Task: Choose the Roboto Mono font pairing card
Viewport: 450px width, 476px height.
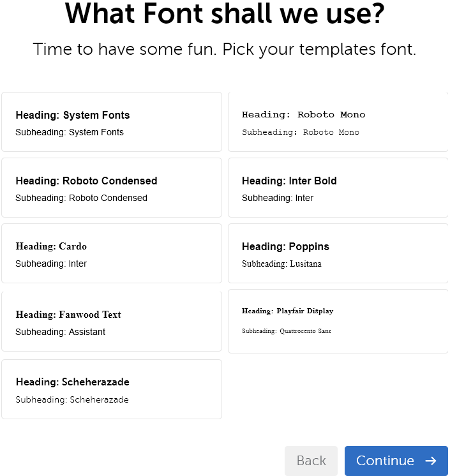Action: pos(338,122)
